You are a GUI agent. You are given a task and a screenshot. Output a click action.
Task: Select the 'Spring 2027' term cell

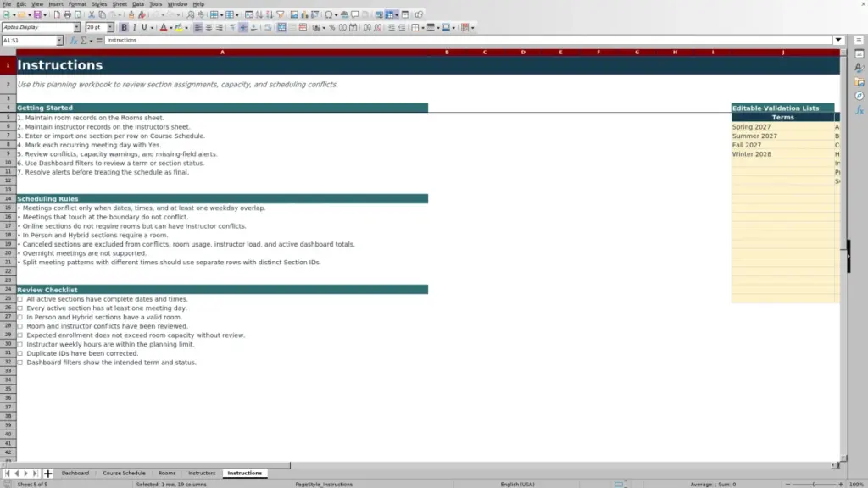[x=782, y=127]
